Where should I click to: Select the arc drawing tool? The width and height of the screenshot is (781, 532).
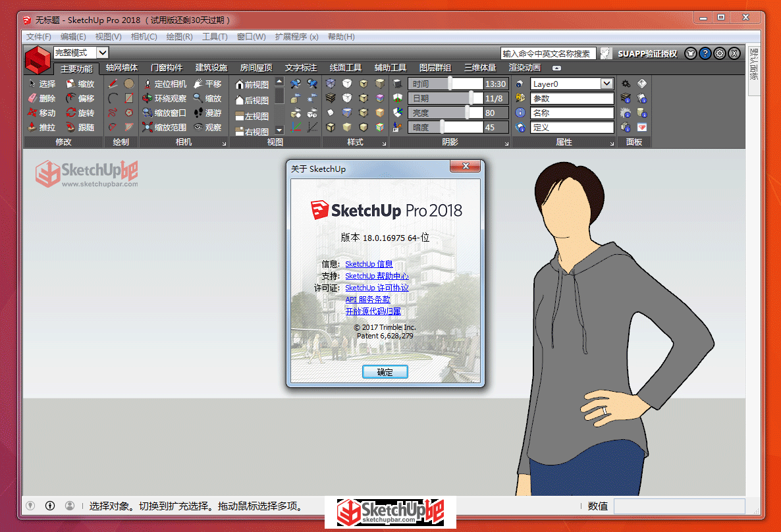pos(113,98)
